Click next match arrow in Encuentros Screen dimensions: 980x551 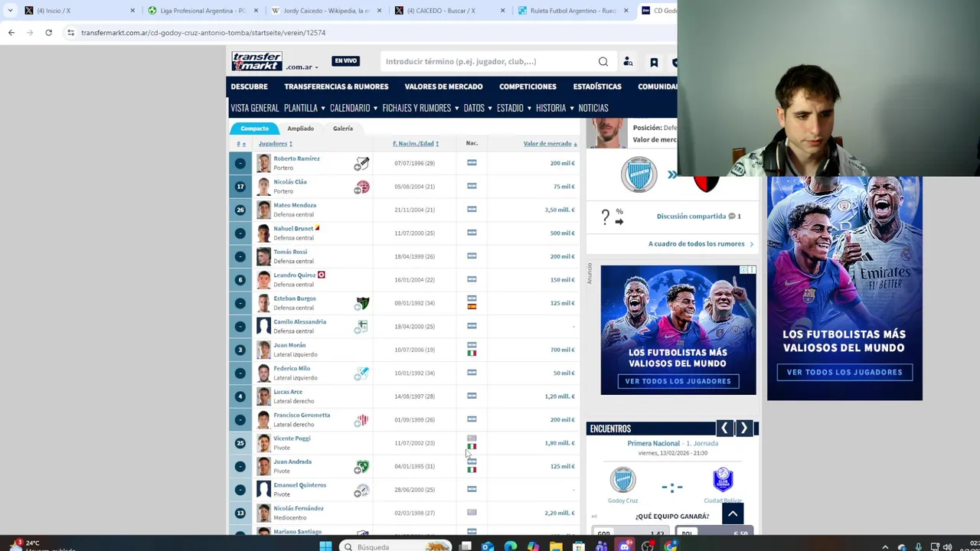pos(743,429)
